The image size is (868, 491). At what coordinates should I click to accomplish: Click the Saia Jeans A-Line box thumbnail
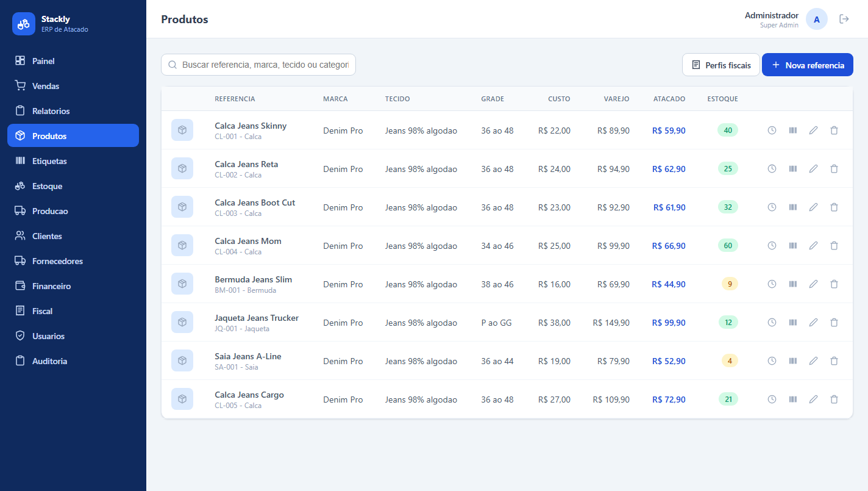182,360
